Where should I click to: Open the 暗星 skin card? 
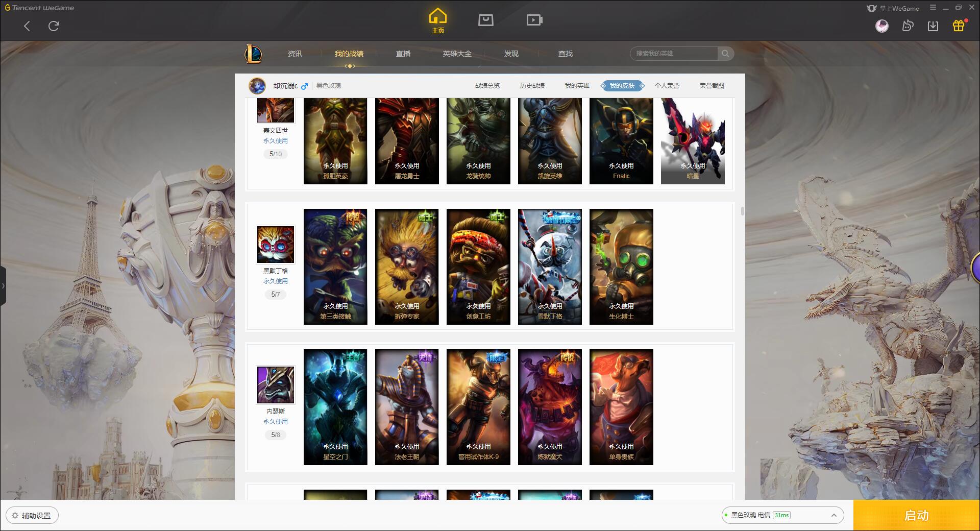pyautogui.click(x=693, y=141)
